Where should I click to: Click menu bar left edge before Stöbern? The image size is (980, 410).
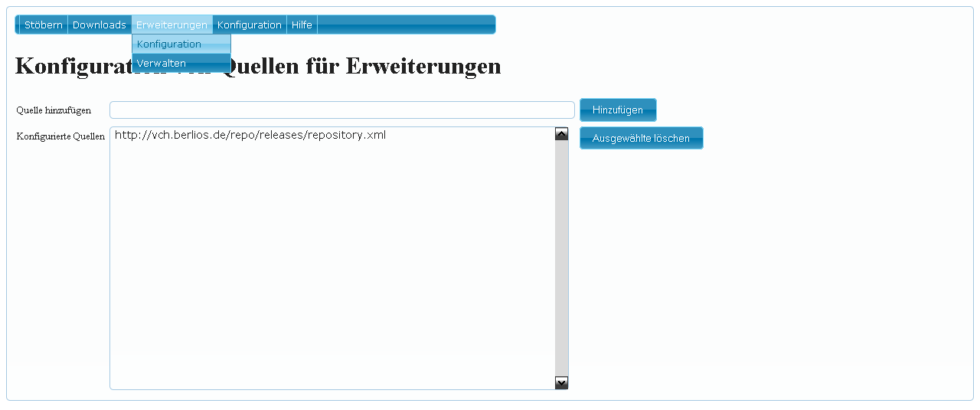coord(18,25)
